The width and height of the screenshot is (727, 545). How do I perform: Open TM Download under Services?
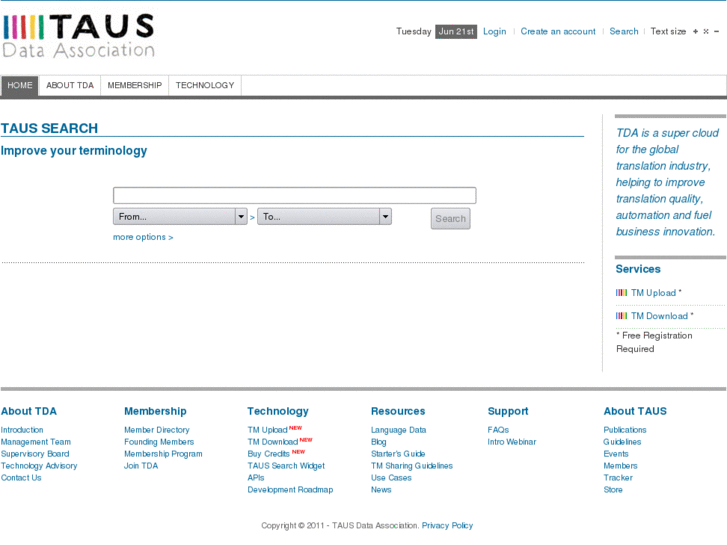coord(659,316)
